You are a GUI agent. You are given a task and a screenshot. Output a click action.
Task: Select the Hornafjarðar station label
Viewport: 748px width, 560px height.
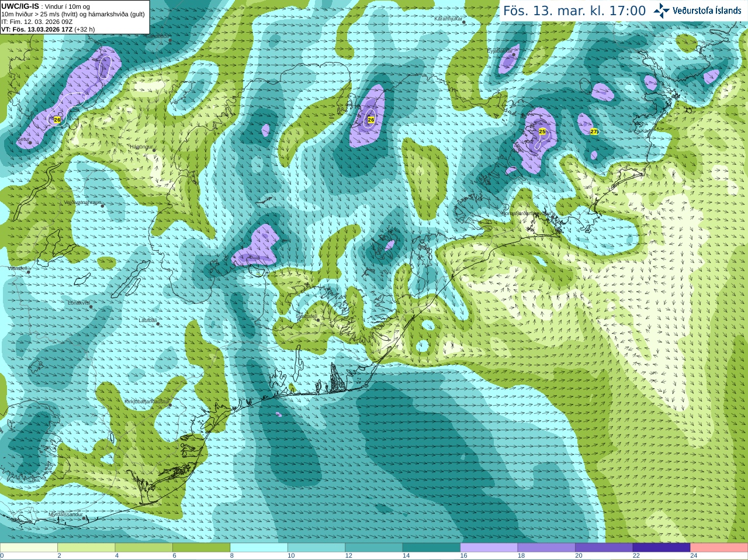(x=525, y=213)
